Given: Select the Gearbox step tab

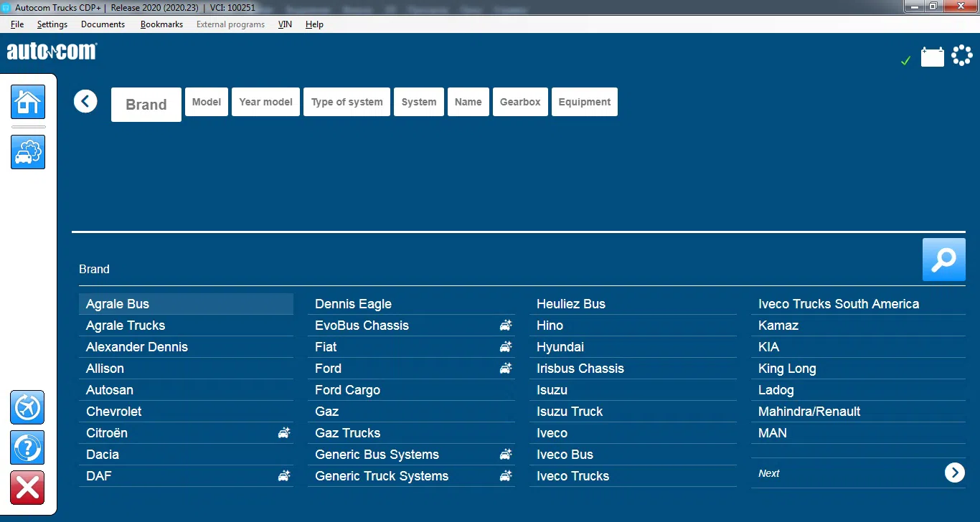Looking at the screenshot, I should point(520,102).
